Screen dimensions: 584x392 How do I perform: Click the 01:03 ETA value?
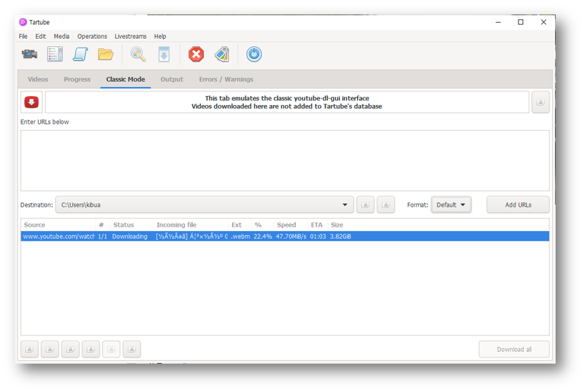(318, 236)
